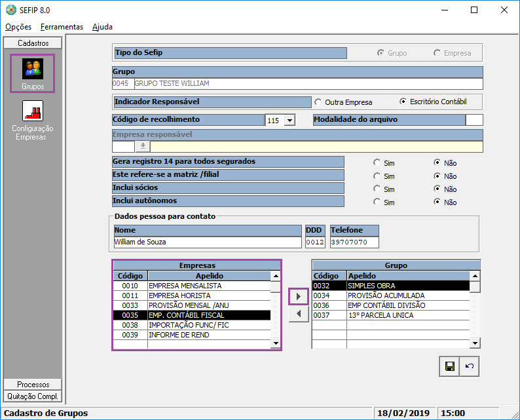The height and width of the screenshot is (420, 520).
Task: Click code 0010 cell in Empresas list
Action: (x=130, y=286)
